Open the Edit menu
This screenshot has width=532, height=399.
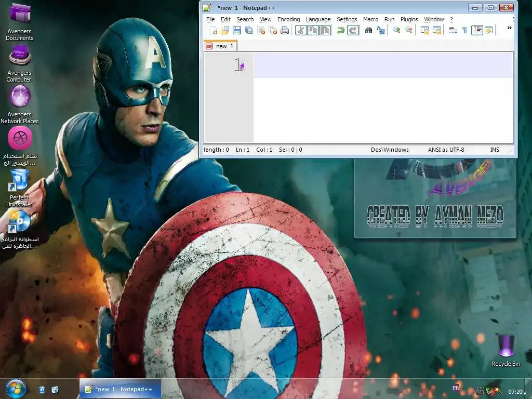tap(225, 19)
